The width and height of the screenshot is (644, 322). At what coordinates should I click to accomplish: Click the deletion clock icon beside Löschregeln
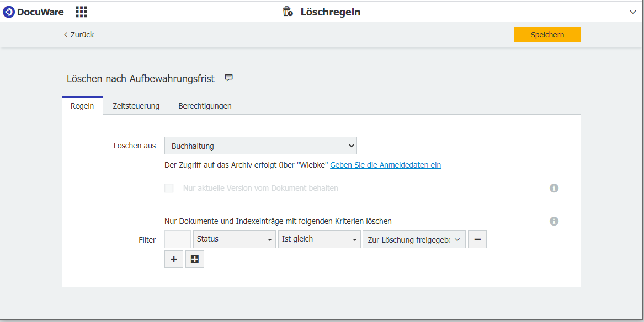coord(287,11)
